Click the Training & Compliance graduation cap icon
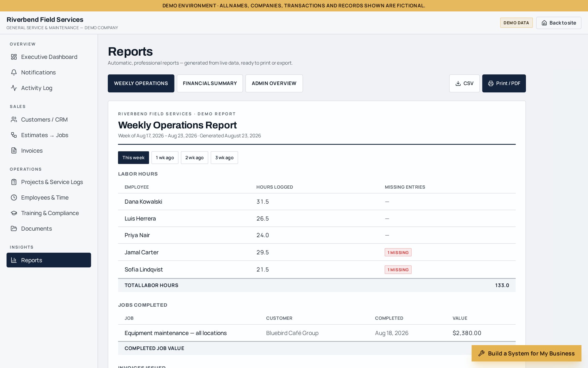Screen dimensions: 588x368 (x=14, y=213)
